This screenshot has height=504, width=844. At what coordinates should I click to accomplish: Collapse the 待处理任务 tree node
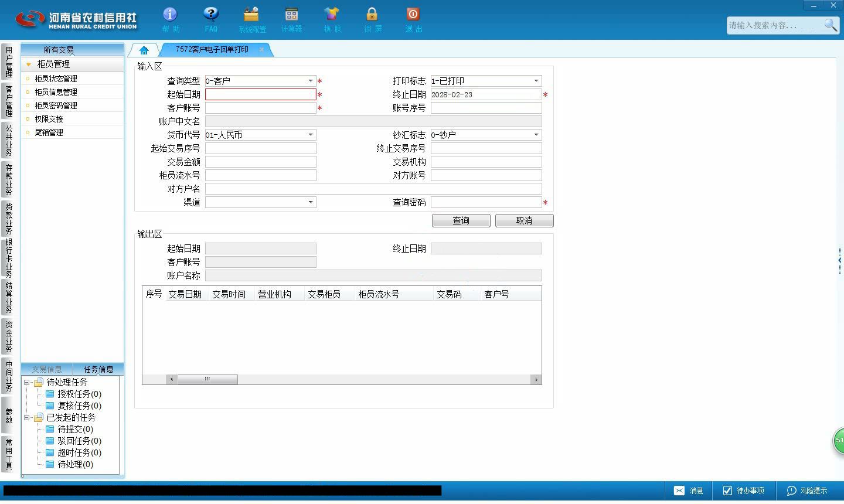[x=26, y=382]
